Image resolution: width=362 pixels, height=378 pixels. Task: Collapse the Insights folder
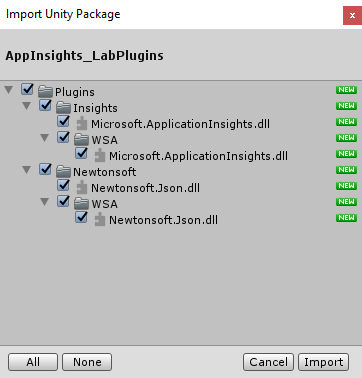point(27,106)
